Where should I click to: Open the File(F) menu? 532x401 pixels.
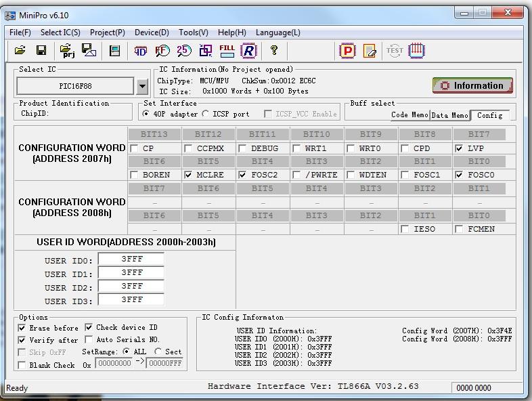click(20, 33)
